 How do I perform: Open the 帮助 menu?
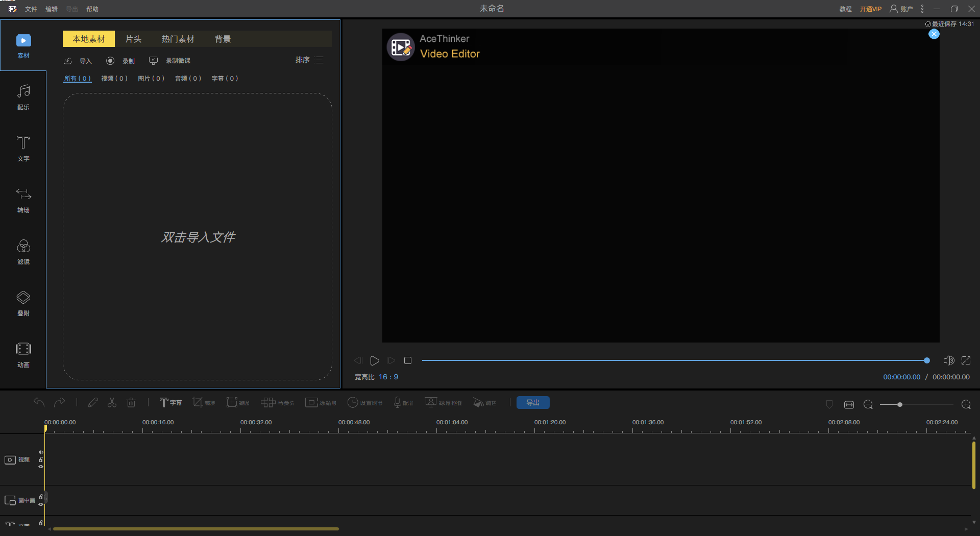click(x=92, y=9)
